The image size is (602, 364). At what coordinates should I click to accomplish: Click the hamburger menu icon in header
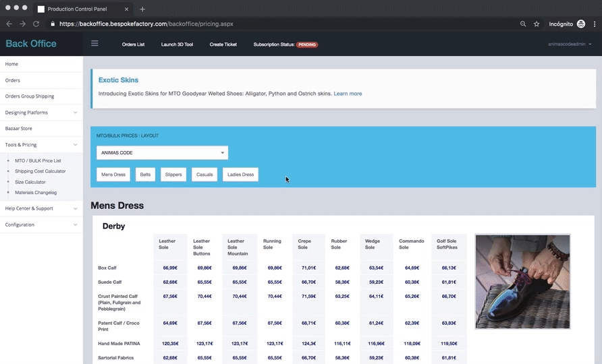[x=94, y=44]
